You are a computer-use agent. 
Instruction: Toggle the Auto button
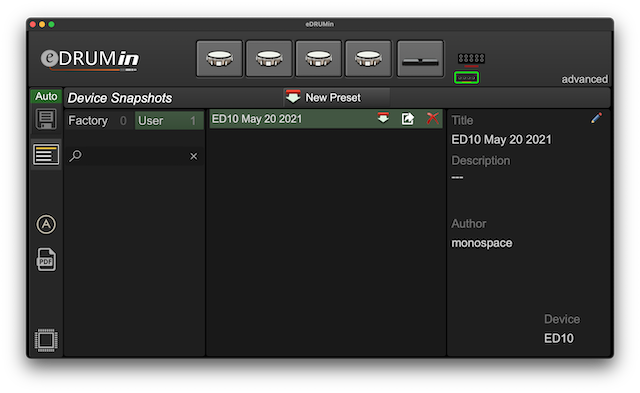(46, 96)
